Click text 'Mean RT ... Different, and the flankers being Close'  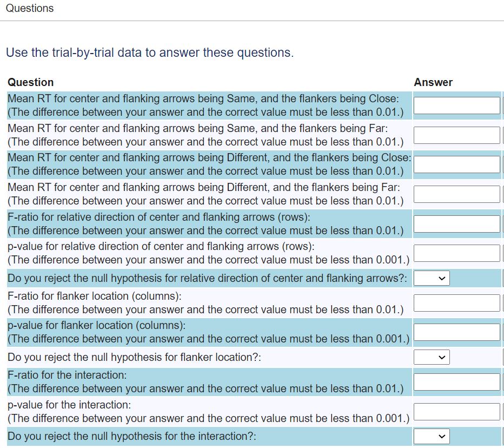click(x=209, y=157)
